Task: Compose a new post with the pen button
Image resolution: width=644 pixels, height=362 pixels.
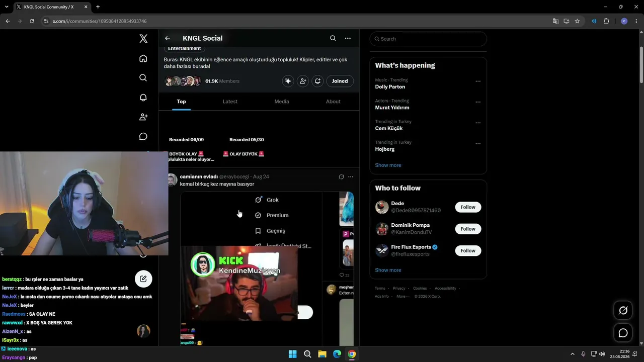Action: pyautogui.click(x=143, y=279)
